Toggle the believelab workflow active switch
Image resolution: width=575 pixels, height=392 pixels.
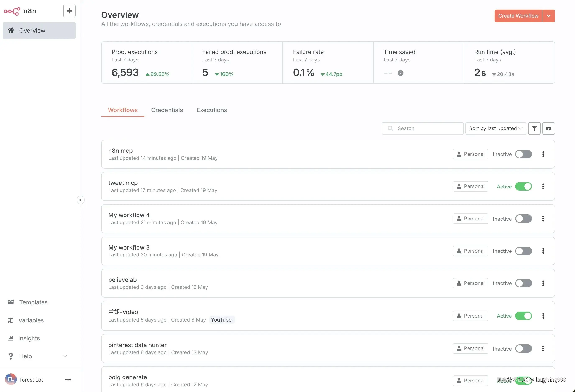click(523, 283)
